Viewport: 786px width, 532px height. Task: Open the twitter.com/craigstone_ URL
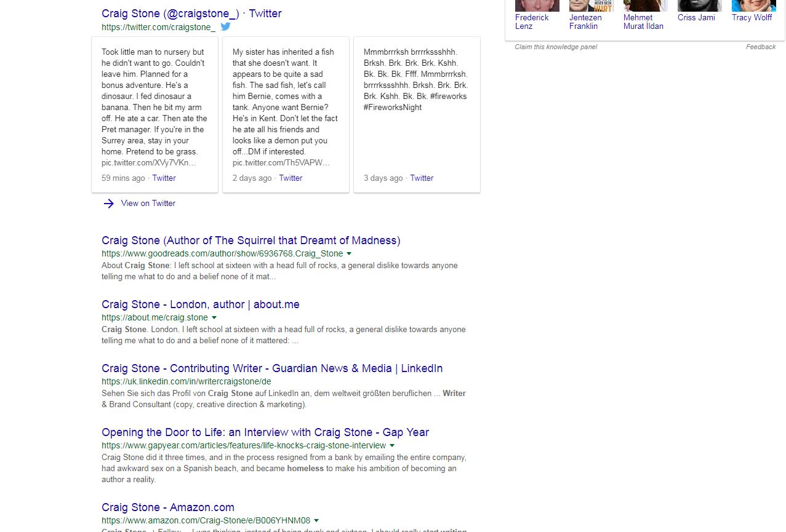click(x=158, y=27)
